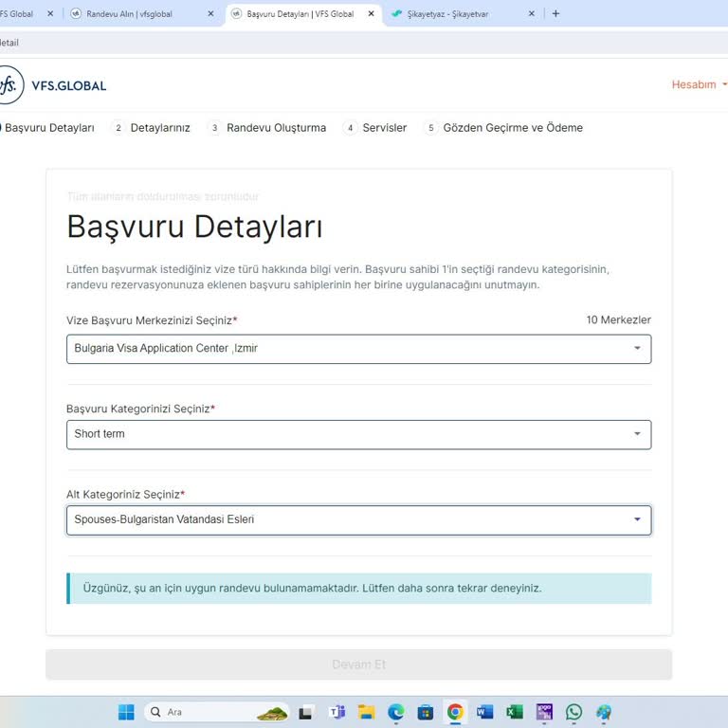
Task: Click the taskbar Ara search box
Action: tap(217, 712)
